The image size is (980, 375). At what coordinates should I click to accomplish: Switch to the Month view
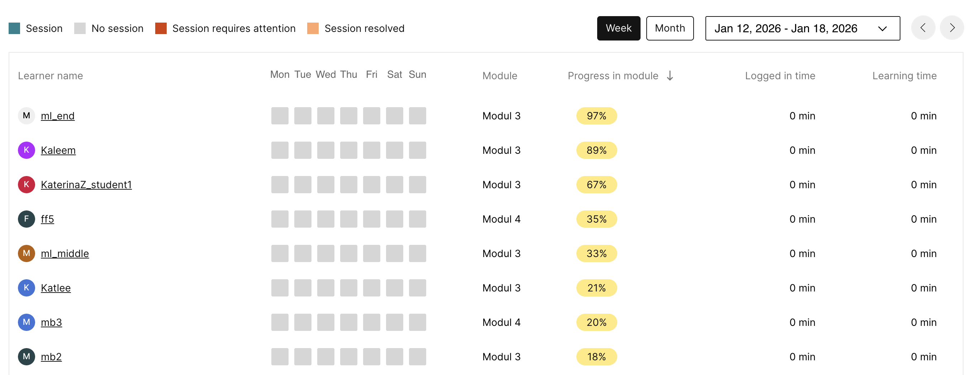[x=670, y=28]
